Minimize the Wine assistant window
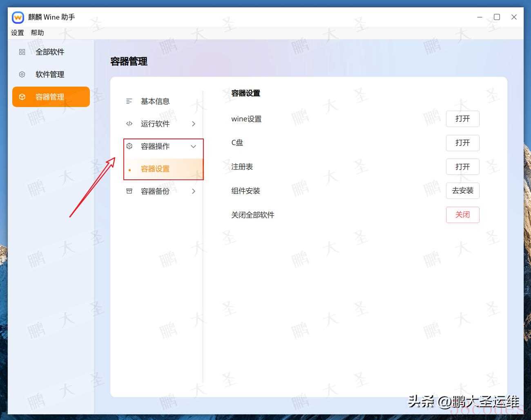The width and height of the screenshot is (531, 420). click(480, 17)
